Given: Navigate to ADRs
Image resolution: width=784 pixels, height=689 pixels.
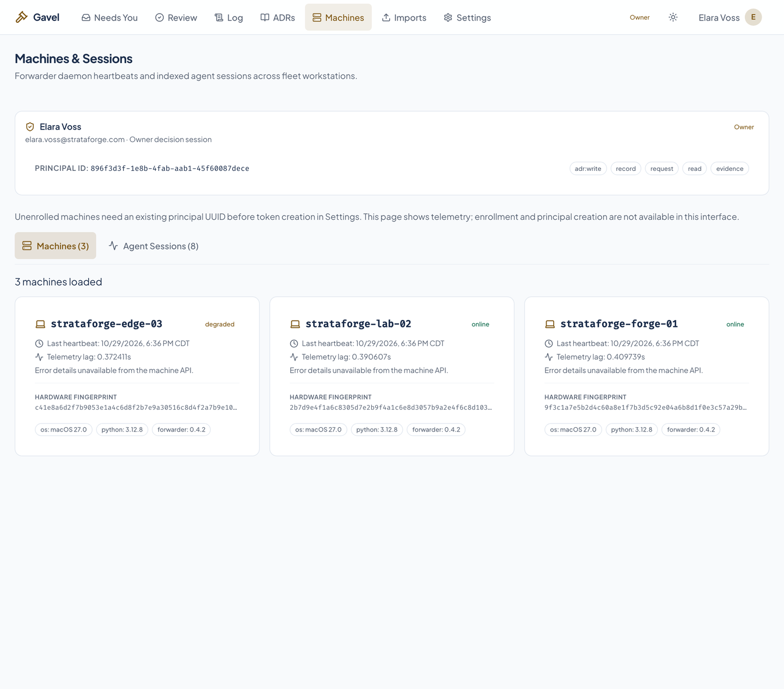Looking at the screenshot, I should (278, 17).
